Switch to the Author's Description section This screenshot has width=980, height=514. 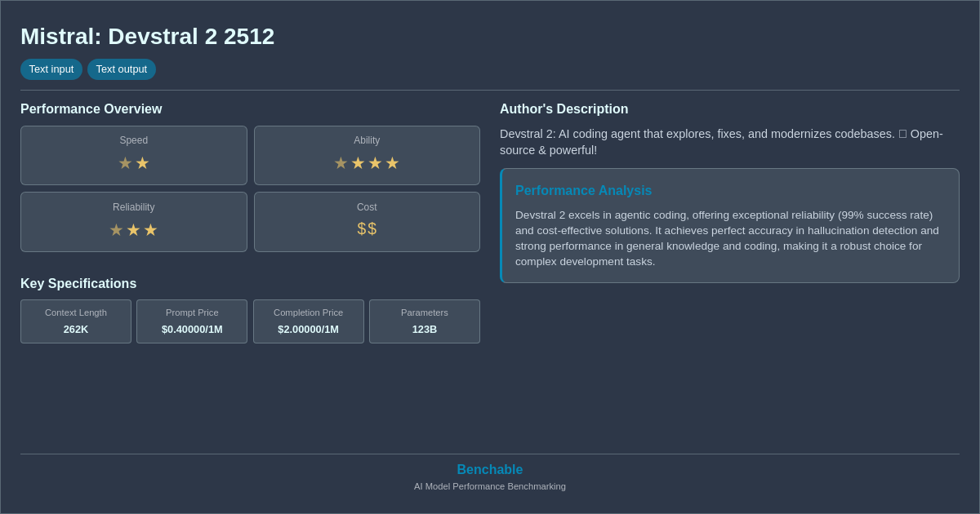(563, 109)
